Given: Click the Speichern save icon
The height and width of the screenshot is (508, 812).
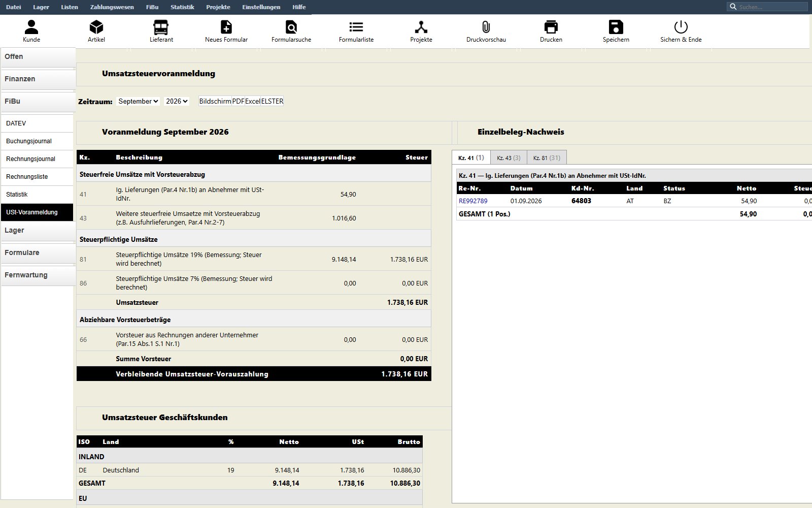Looking at the screenshot, I should [616, 31].
